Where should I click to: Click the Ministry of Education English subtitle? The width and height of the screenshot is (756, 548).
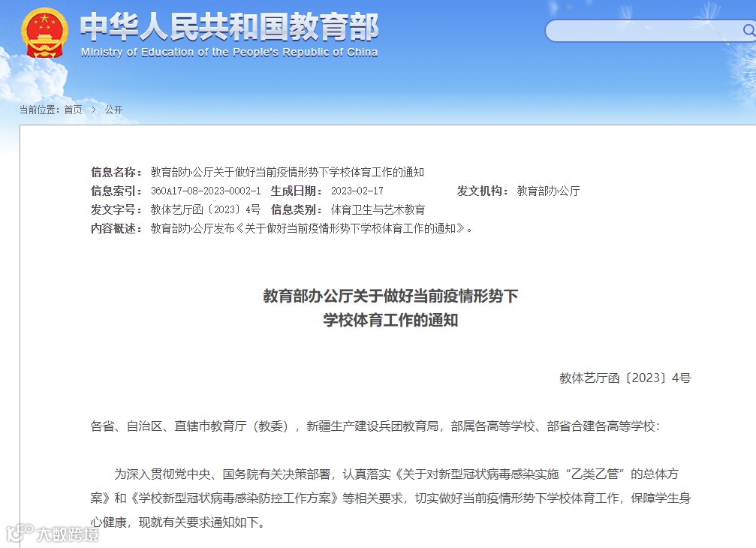pos(230,52)
